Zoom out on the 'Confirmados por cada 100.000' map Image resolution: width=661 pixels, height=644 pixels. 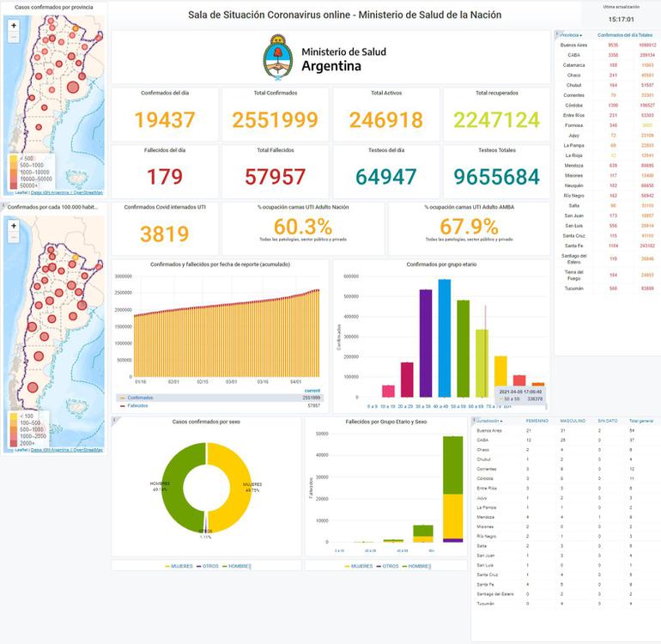coord(14,238)
